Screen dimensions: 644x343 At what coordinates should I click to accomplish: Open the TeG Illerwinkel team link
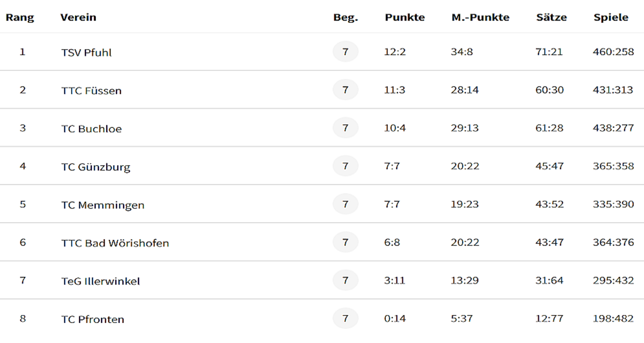click(100, 281)
